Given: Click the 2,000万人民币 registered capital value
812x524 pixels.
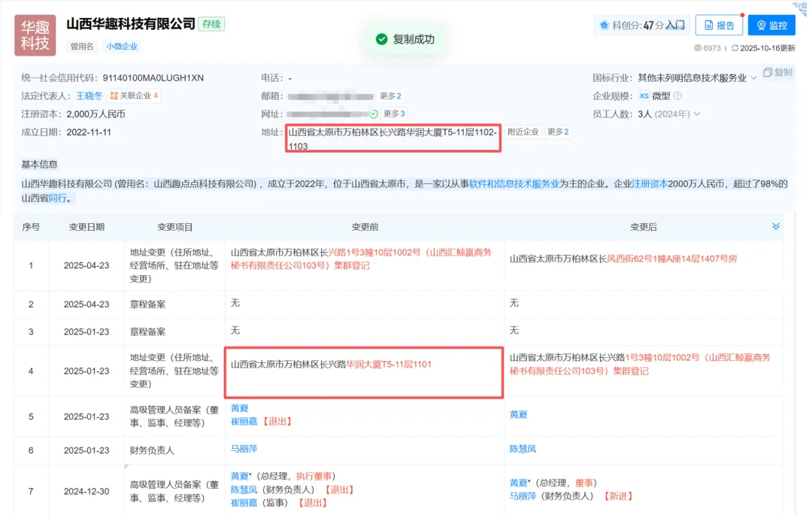Looking at the screenshot, I should pos(95,114).
